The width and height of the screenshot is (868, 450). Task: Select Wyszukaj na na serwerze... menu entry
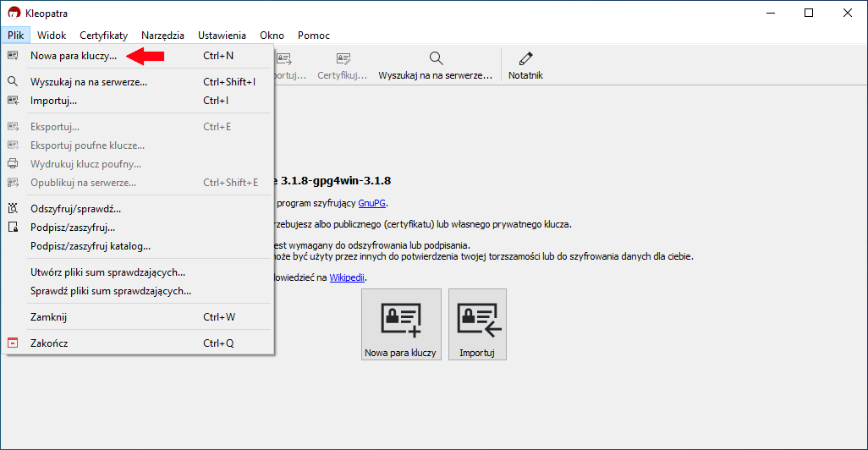(x=138, y=82)
